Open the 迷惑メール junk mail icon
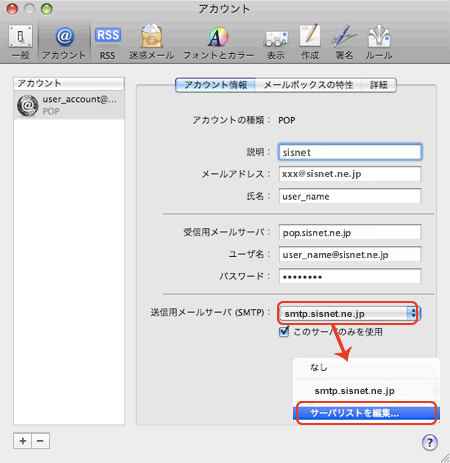Image resolution: width=450 pixels, height=463 pixels. tap(152, 42)
